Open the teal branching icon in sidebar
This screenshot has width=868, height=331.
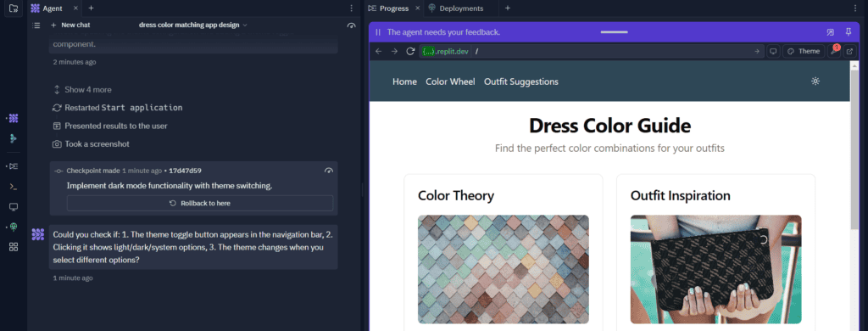click(x=14, y=138)
